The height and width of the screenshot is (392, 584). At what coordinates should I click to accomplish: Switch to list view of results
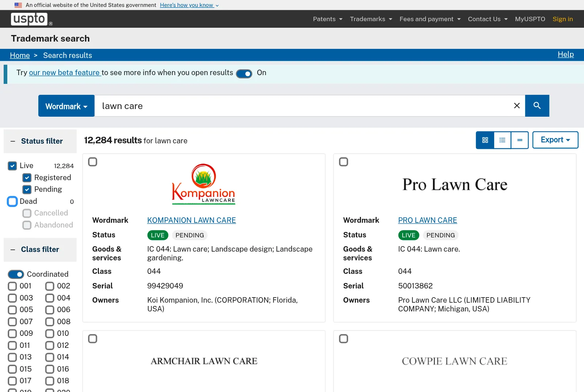click(503, 140)
